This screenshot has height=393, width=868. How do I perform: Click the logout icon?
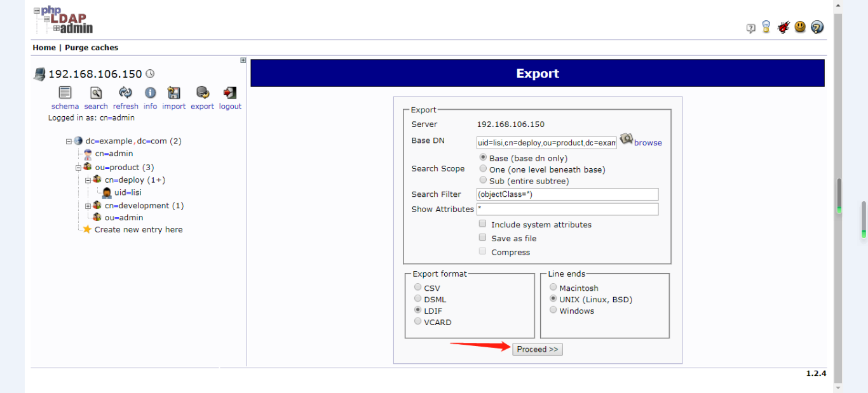pyautogui.click(x=229, y=93)
